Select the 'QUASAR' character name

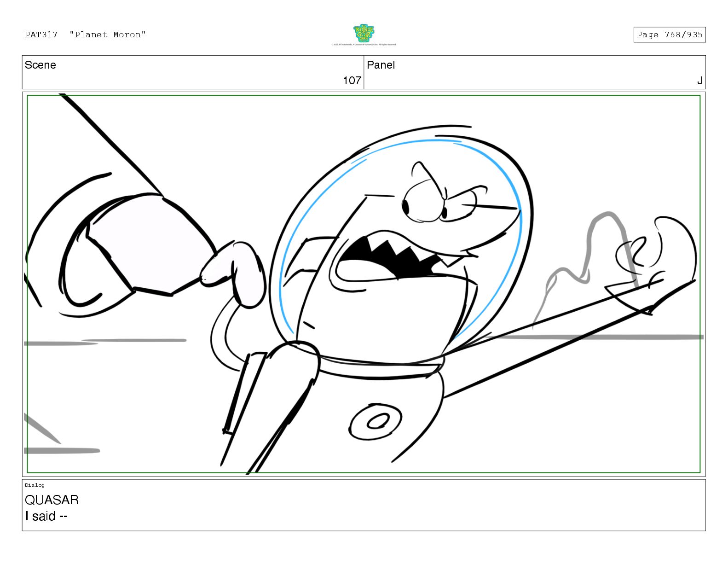52,500
